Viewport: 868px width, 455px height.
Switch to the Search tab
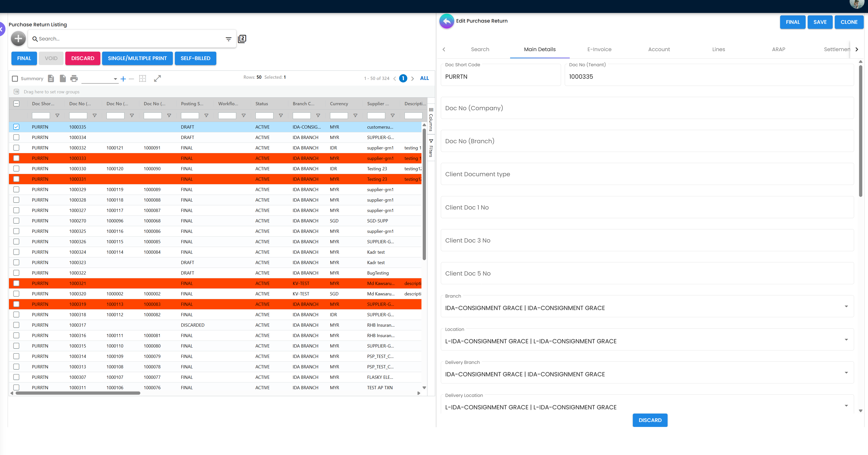click(480, 49)
